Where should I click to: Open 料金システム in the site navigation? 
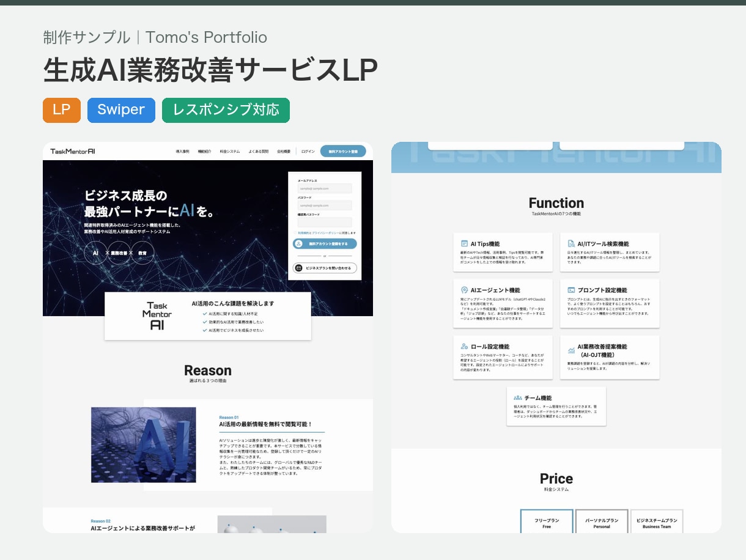(230, 151)
